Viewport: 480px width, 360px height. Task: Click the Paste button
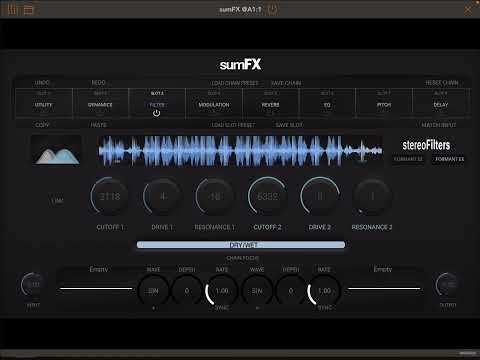coord(99,125)
